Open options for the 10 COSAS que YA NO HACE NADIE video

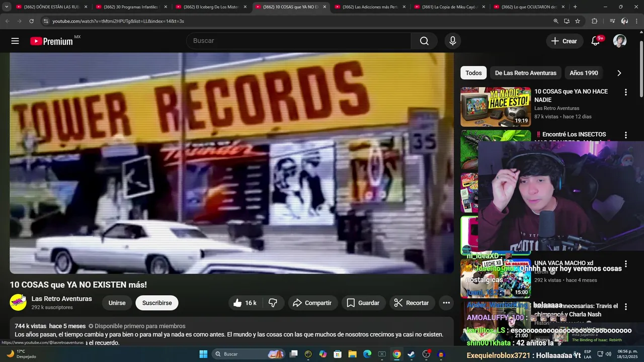tap(626, 92)
